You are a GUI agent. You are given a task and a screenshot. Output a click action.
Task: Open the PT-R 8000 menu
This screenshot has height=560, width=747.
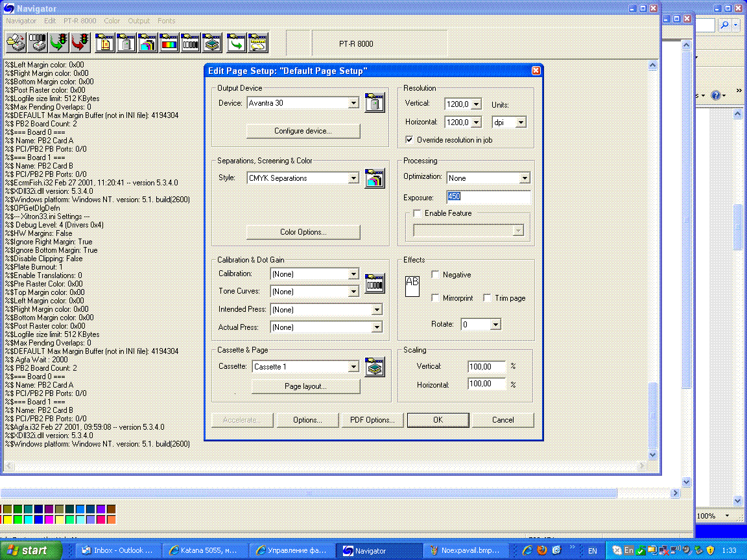pyautogui.click(x=80, y=21)
